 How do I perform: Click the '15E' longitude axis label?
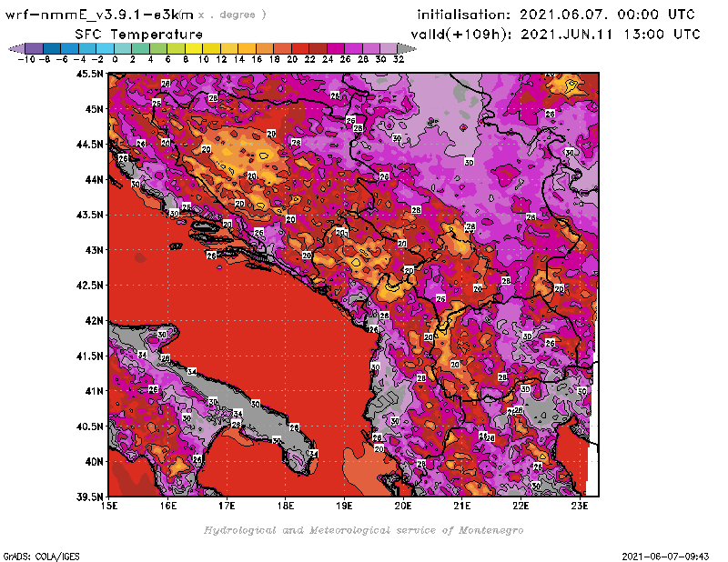click(x=109, y=506)
